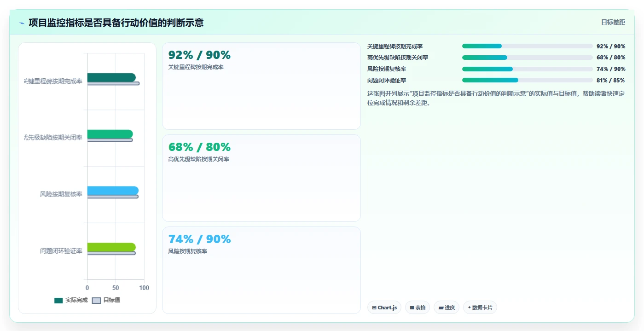Click blue bar for 风险按期复核率 in chart
This screenshot has height=331, width=644.
click(113, 191)
